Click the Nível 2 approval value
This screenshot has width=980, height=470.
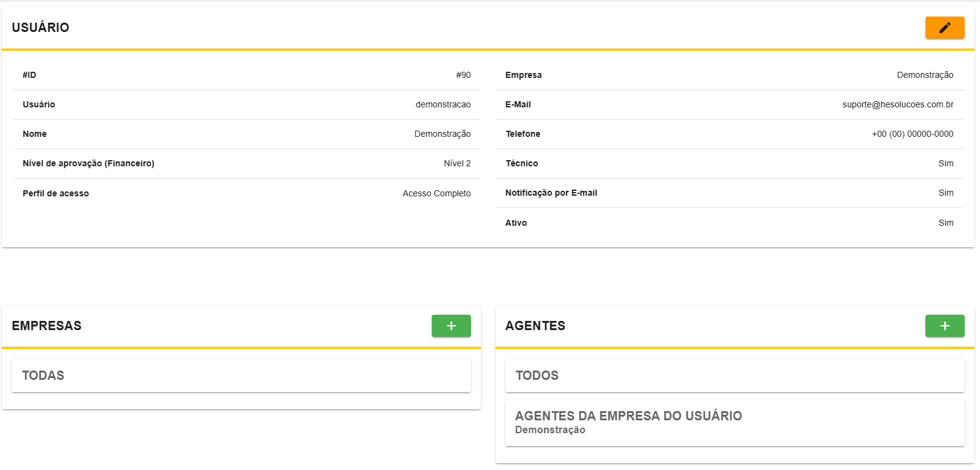tap(457, 163)
